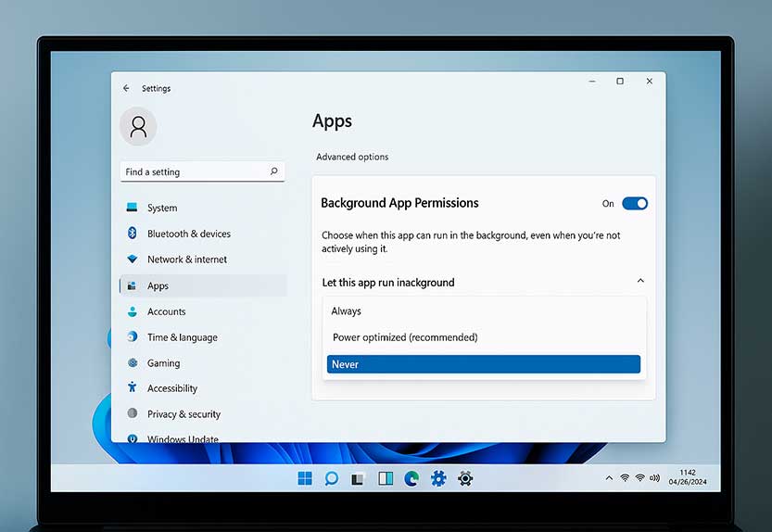Image resolution: width=772 pixels, height=532 pixels.
Task: Open Time & language settings
Action: tap(203, 337)
